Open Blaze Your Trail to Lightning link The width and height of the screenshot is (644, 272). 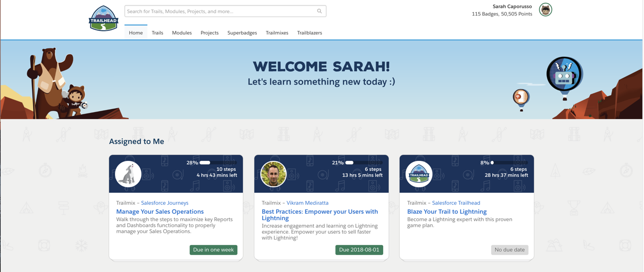click(x=446, y=212)
